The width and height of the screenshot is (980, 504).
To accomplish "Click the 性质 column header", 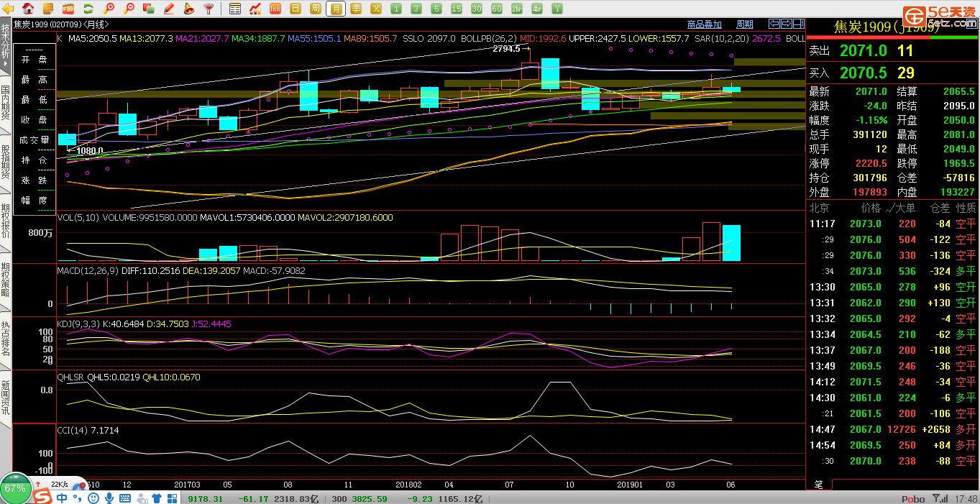I will point(966,208).
